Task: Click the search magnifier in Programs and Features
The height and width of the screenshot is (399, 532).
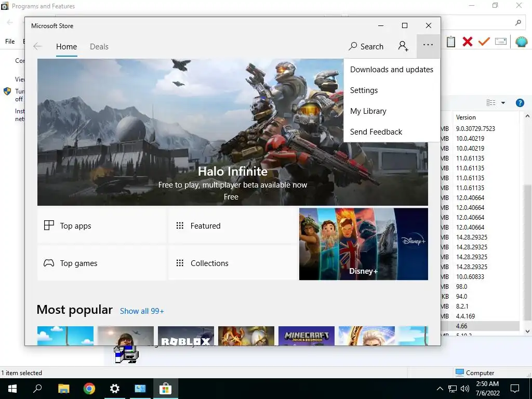Action: click(x=518, y=23)
